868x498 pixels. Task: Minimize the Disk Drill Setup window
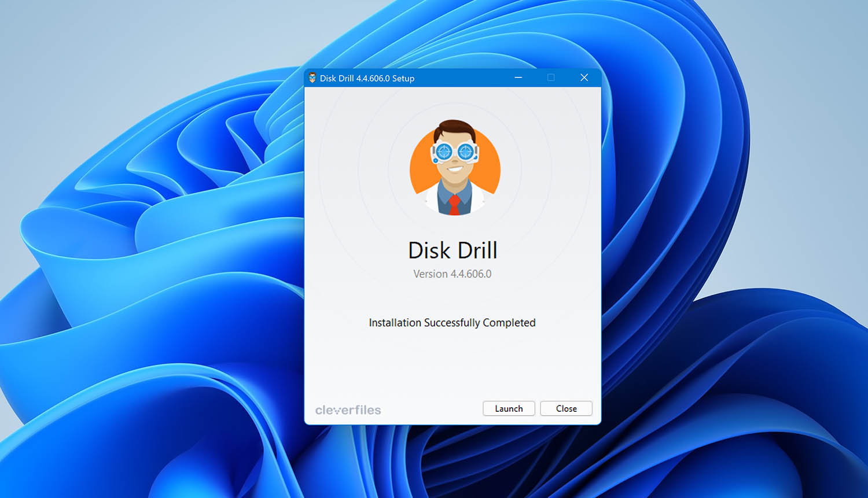(x=518, y=78)
